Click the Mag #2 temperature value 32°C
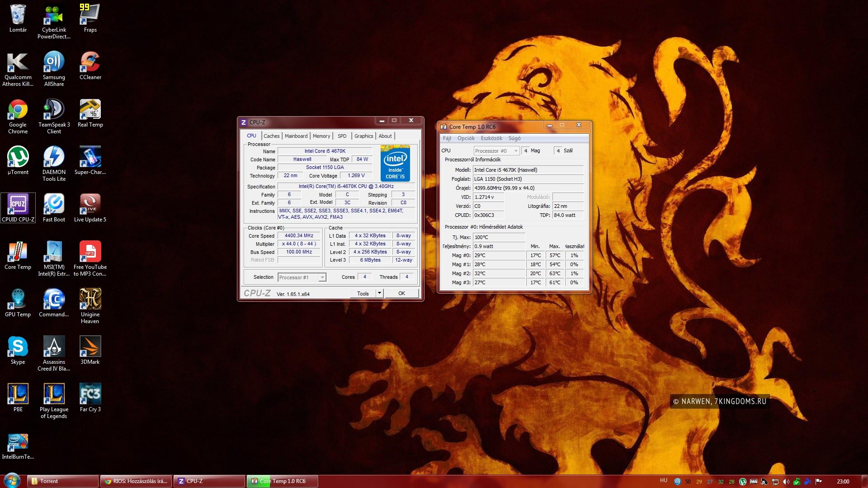This screenshot has width=868, height=488. pyautogui.click(x=499, y=273)
